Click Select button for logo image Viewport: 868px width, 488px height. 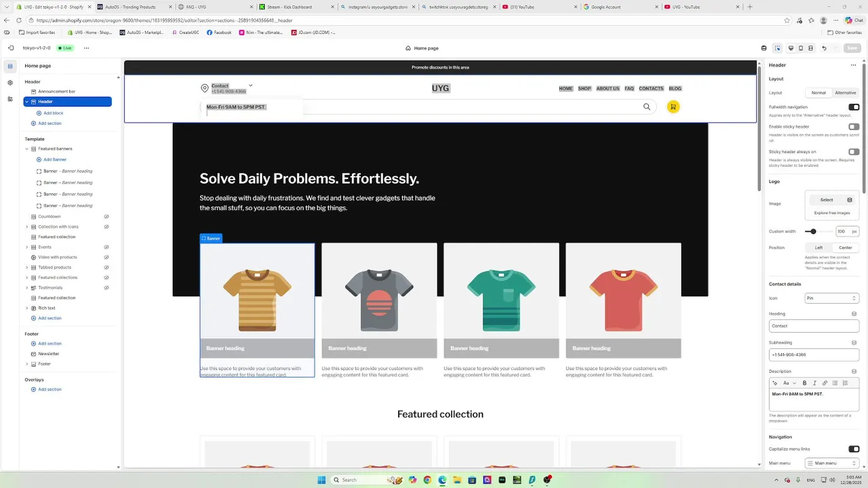pos(827,200)
